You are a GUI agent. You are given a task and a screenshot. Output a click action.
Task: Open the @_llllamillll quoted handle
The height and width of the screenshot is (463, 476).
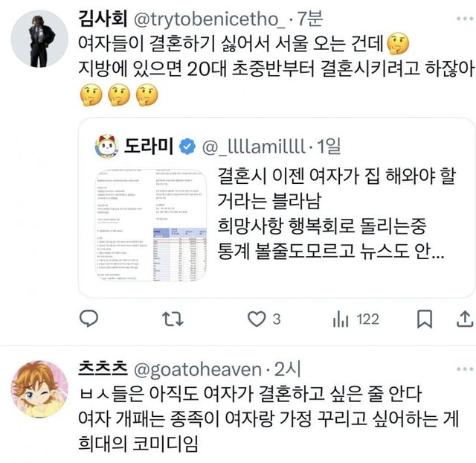point(254,147)
